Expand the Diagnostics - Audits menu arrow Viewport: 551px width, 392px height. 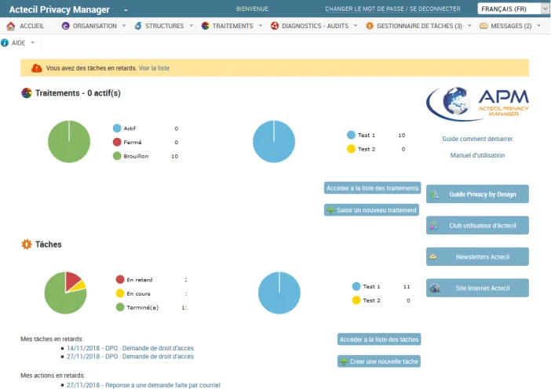point(356,26)
